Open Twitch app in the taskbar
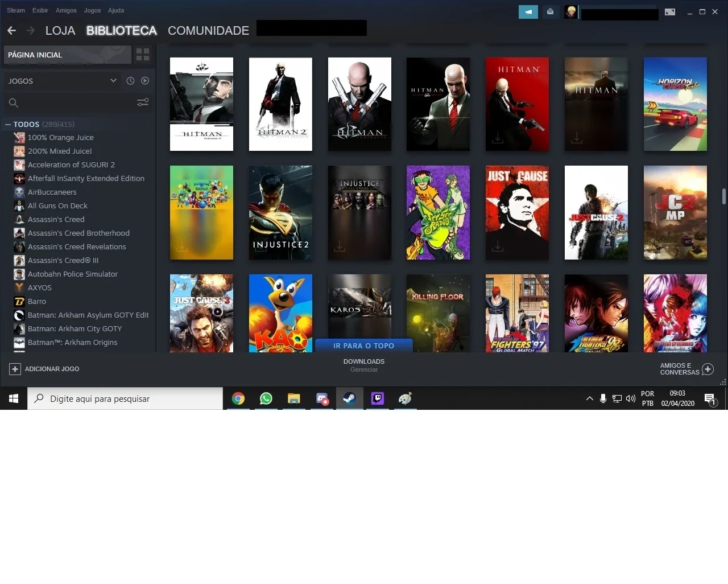 click(378, 398)
